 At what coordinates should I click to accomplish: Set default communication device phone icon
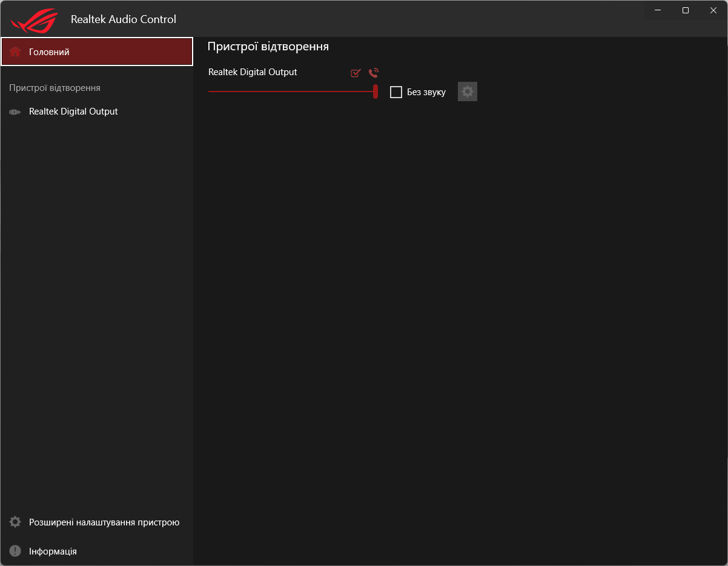pos(374,73)
